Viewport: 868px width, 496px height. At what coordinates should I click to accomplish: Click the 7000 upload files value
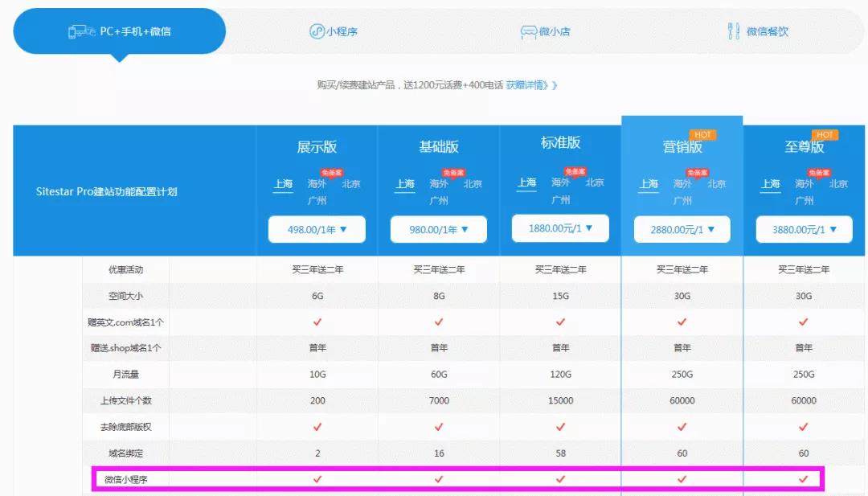click(439, 401)
